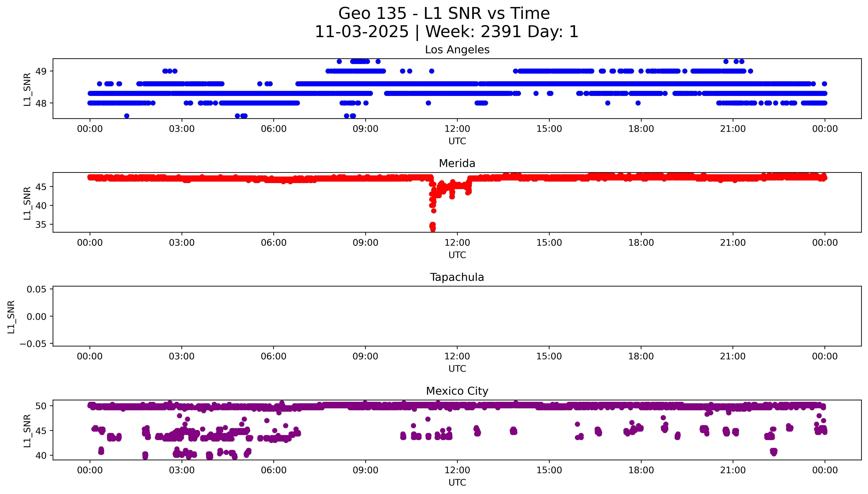Click the 09:00 tick label under Merida plot

(x=365, y=243)
